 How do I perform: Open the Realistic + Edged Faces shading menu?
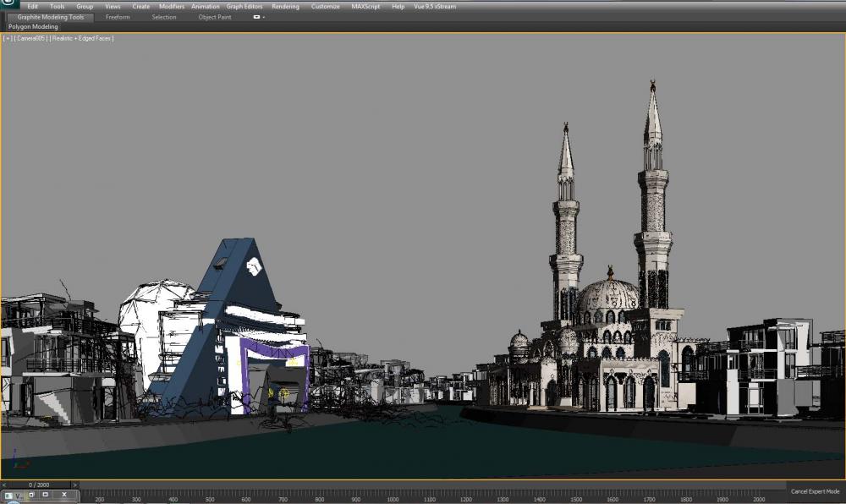(x=81, y=38)
